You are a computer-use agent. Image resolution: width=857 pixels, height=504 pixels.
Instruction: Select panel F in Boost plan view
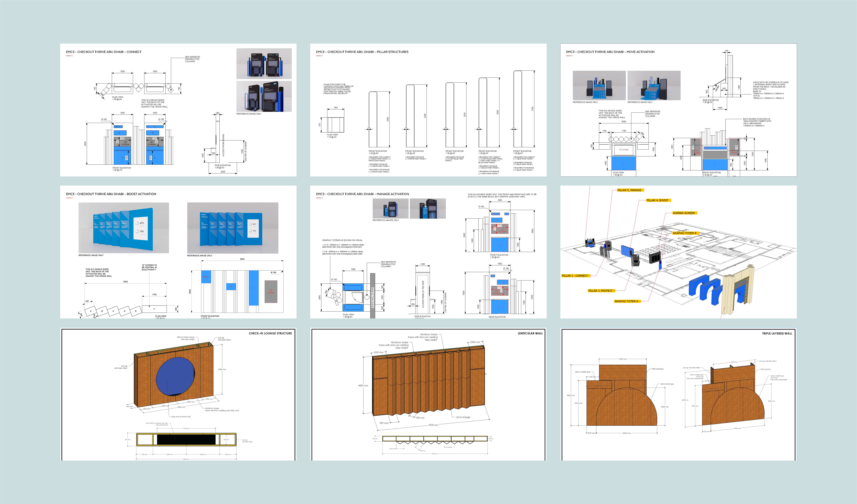[154, 309]
